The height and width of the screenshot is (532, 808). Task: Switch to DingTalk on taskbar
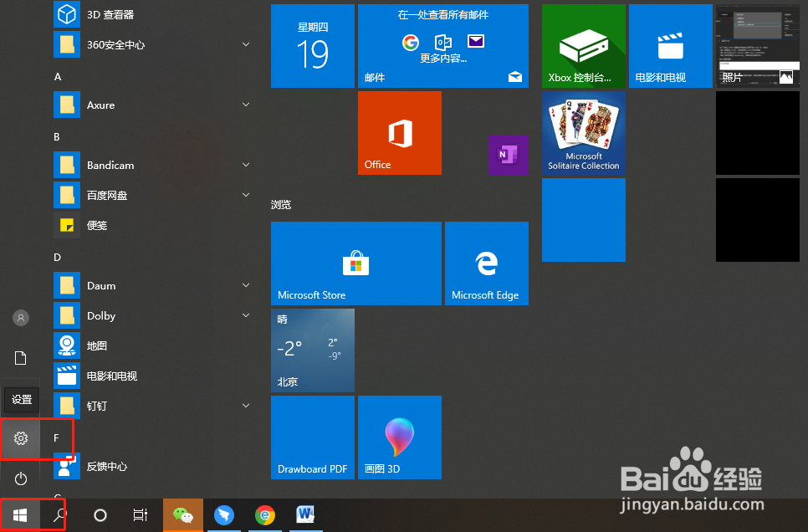(x=224, y=515)
